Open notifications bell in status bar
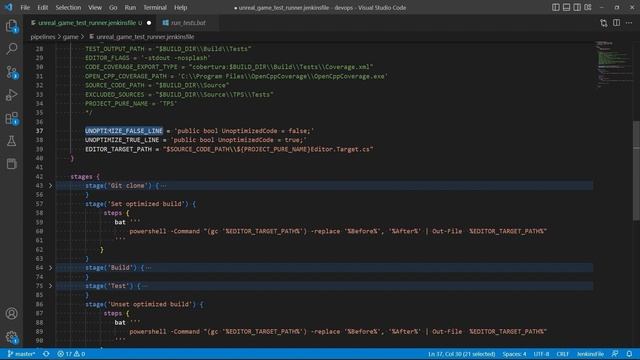640x360 pixels. coord(629,354)
